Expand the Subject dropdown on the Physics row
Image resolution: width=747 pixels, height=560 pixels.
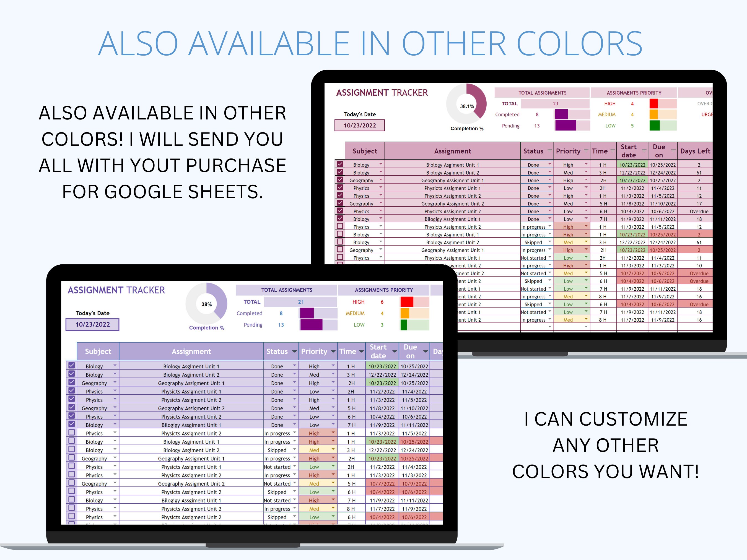[x=115, y=391]
